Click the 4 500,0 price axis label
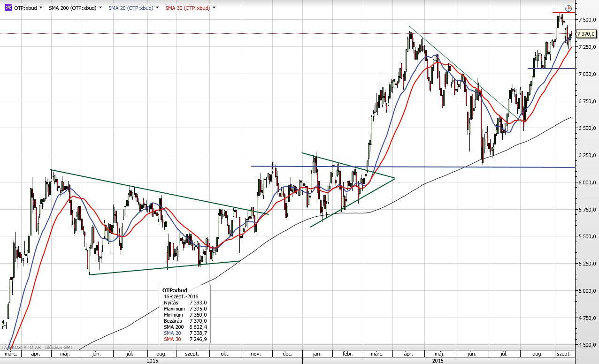The height and width of the screenshot is (364, 599). click(x=587, y=345)
